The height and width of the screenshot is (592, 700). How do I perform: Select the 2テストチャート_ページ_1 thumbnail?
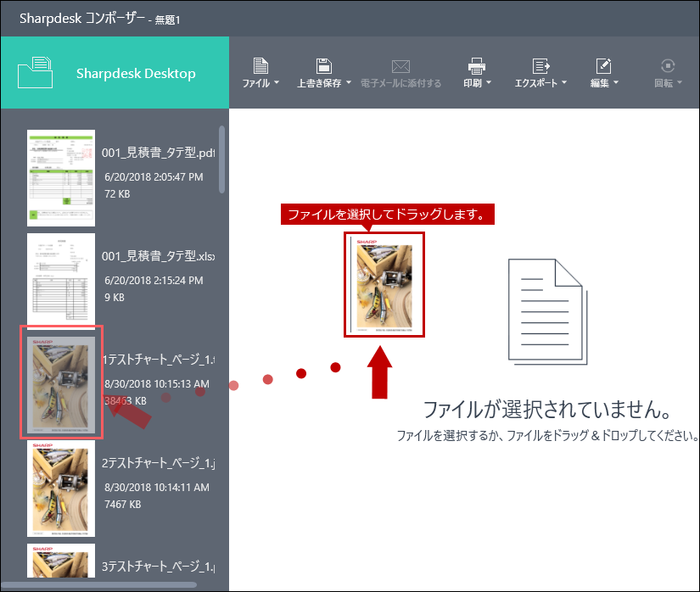61,488
